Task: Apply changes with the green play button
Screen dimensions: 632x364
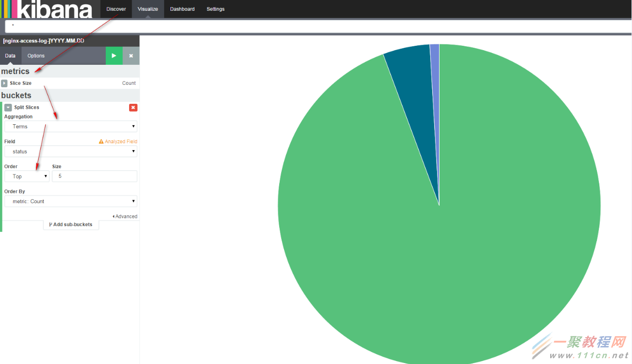Action: click(114, 56)
